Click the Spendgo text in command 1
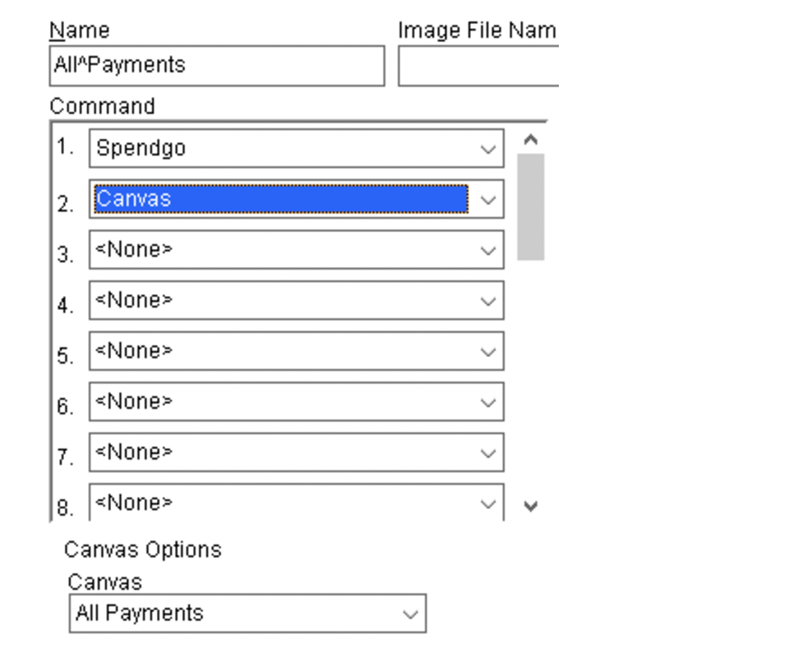 tap(141, 149)
